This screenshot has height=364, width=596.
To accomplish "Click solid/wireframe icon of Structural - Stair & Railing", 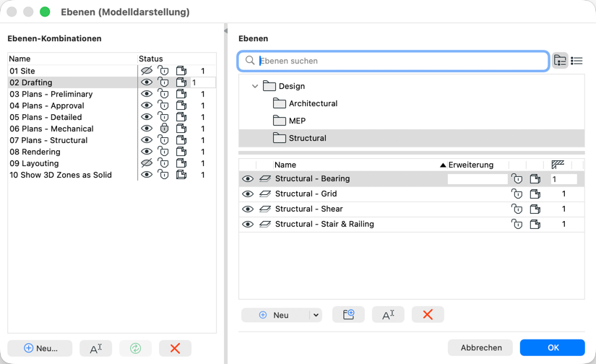I will click(535, 224).
